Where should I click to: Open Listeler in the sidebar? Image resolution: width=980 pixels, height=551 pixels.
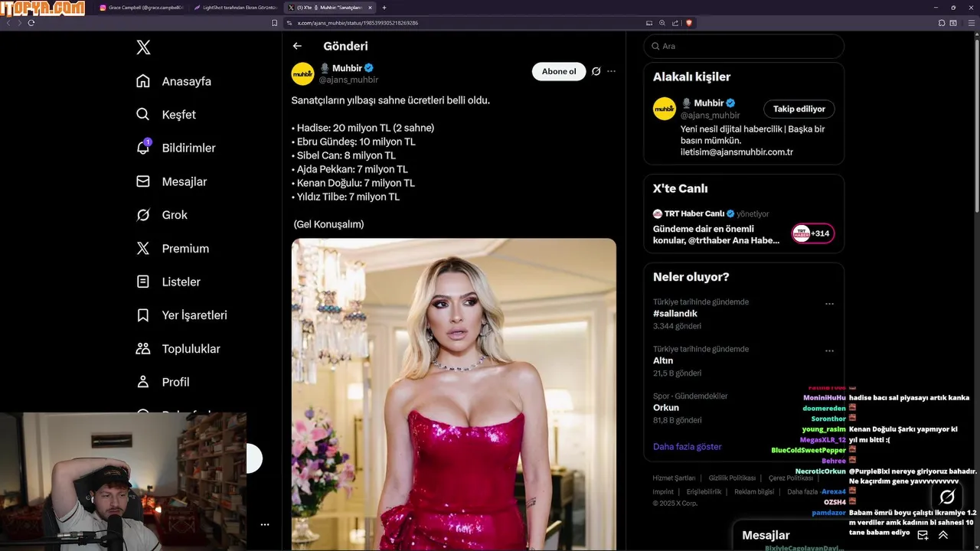pyautogui.click(x=168, y=282)
